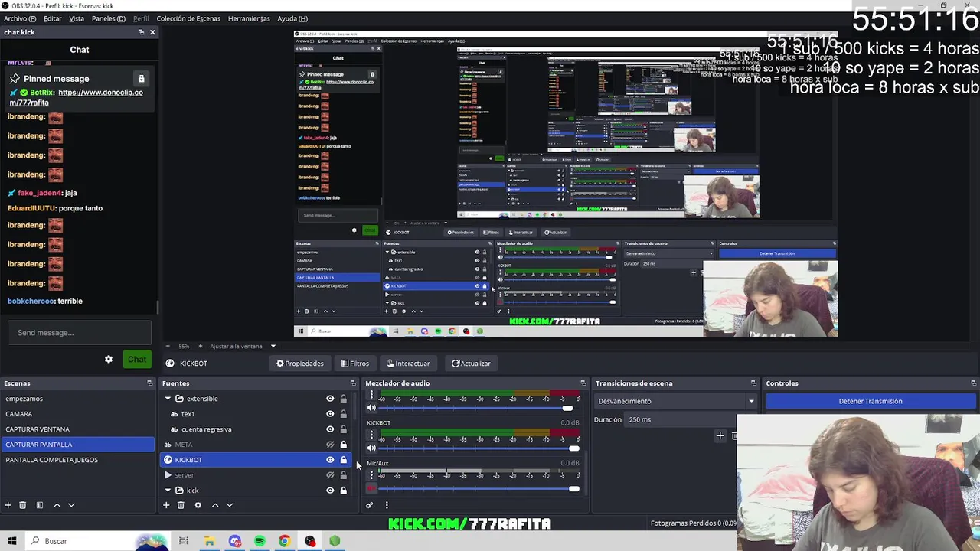980x551 pixels.
Task: Click the Filtros button
Action: click(x=354, y=364)
